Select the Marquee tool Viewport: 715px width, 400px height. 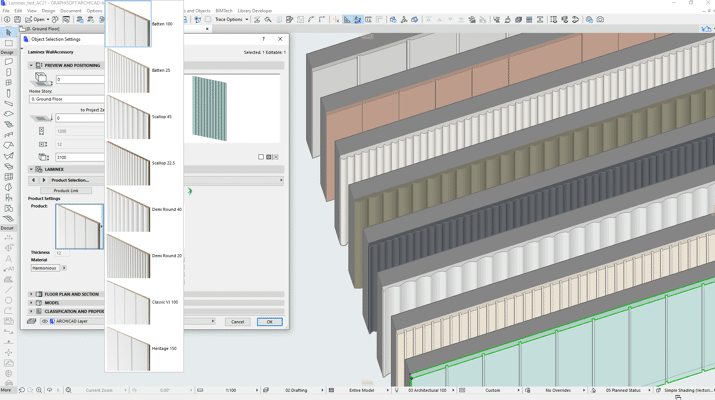9,43
